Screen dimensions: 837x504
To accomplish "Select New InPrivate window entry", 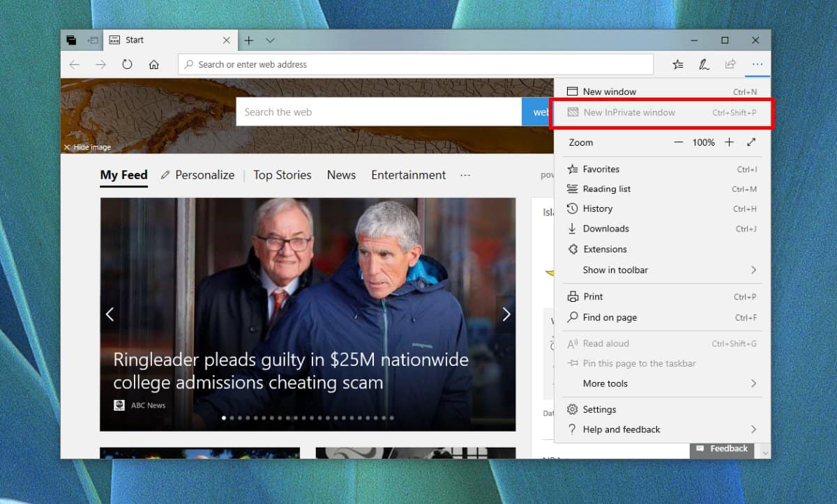I will tap(663, 112).
